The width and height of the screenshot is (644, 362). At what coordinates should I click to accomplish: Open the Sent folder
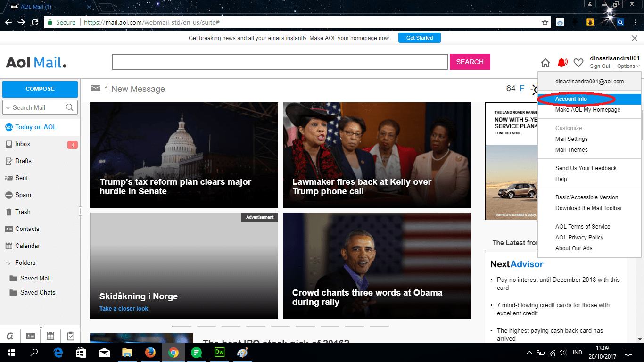tap(22, 178)
